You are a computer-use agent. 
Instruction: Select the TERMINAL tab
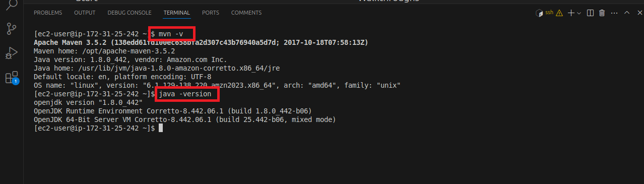point(177,13)
